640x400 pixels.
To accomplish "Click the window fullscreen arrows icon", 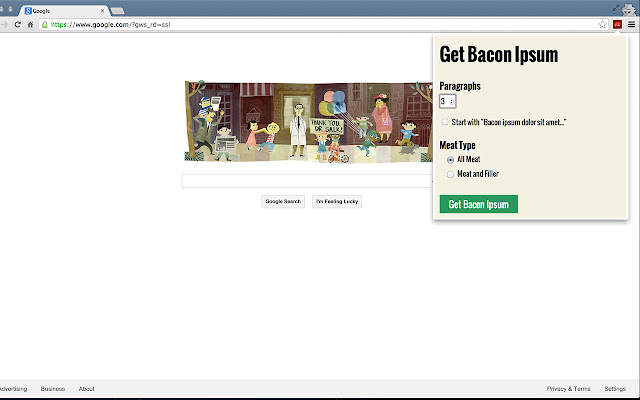I will click(616, 8).
